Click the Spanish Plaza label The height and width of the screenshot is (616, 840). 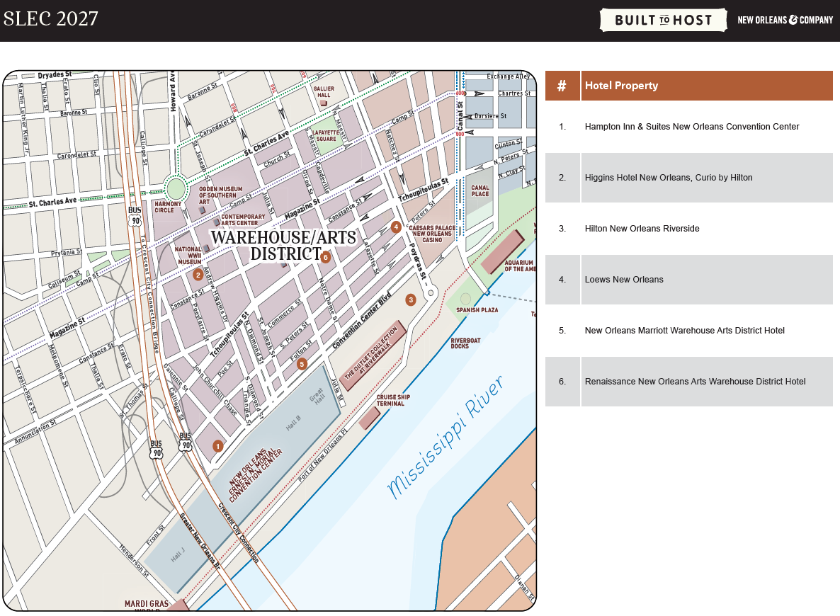(477, 310)
